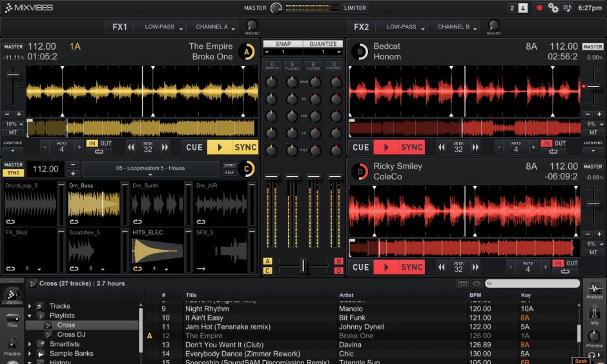Click the red record button
Viewport: 607px width, 364px height.
tap(539, 8)
